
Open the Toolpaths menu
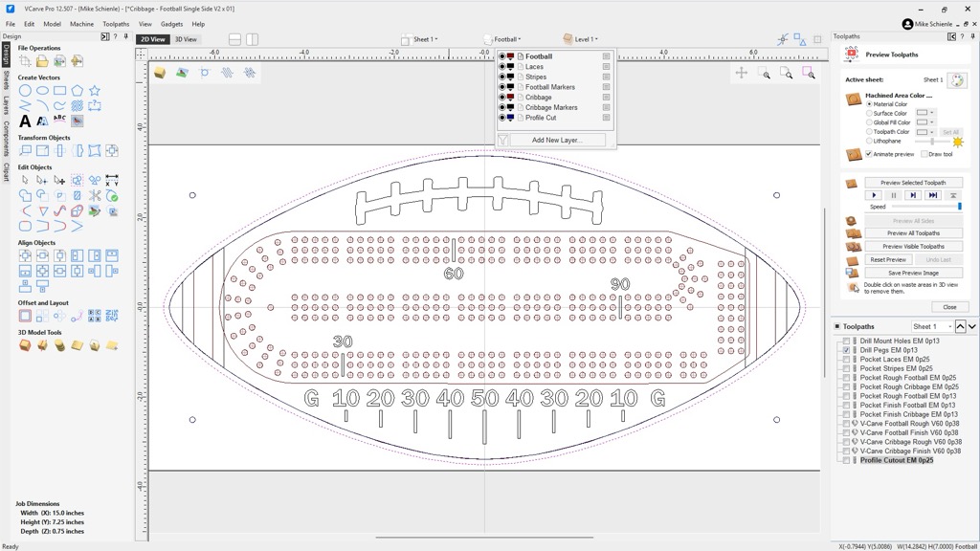pos(116,24)
